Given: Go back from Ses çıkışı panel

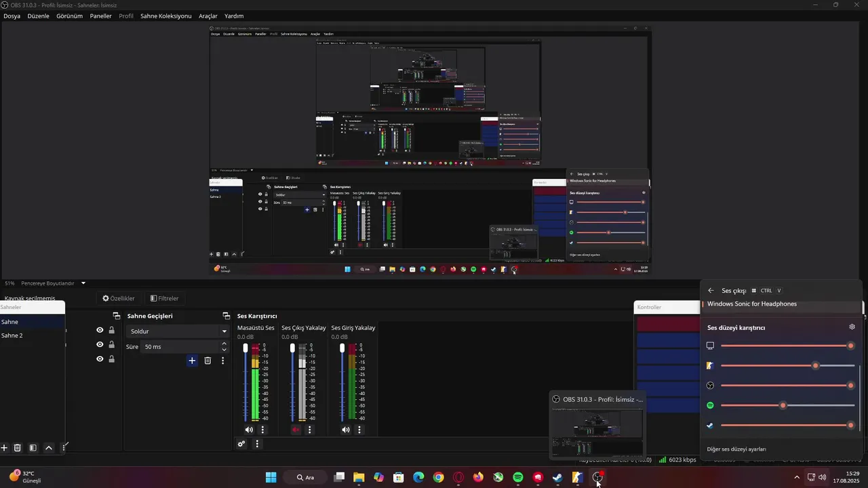Looking at the screenshot, I should click(711, 291).
